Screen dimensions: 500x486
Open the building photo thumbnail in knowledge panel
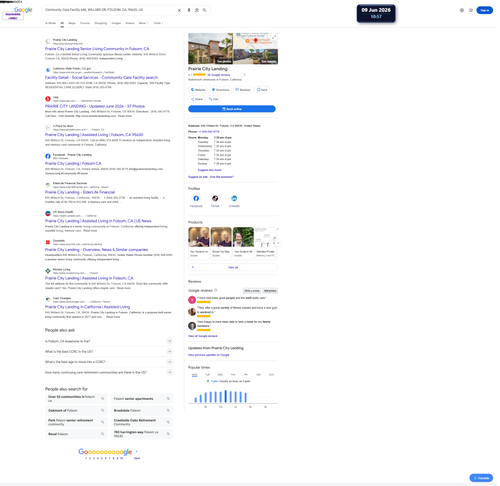point(211,48)
